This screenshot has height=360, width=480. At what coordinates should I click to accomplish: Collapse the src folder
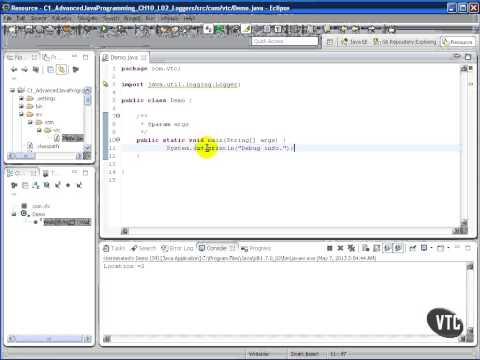[x=21, y=114]
